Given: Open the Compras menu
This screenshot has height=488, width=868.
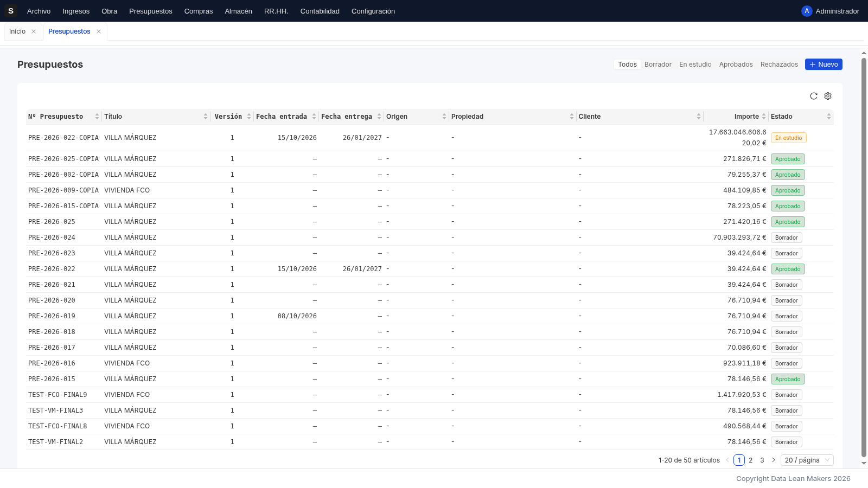Looking at the screenshot, I should 199,11.
